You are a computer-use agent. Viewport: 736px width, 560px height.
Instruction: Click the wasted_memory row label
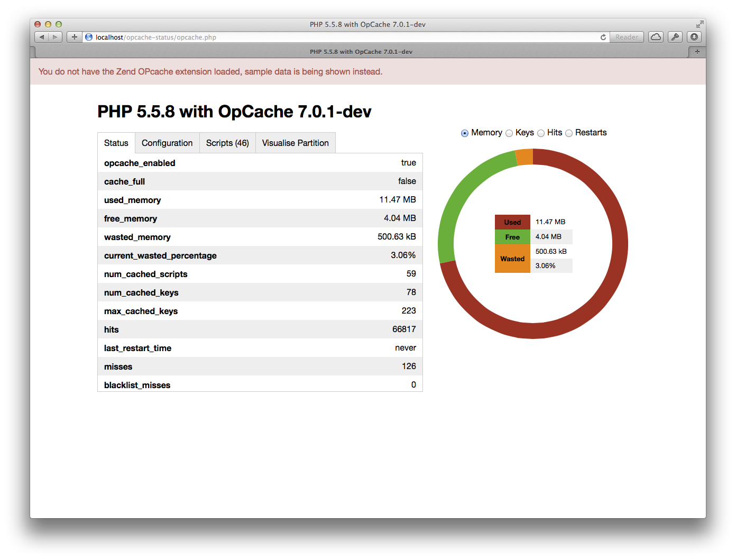click(137, 237)
